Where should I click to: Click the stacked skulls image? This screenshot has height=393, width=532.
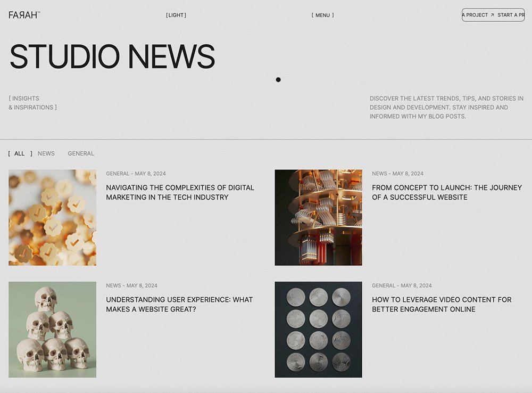click(52, 329)
